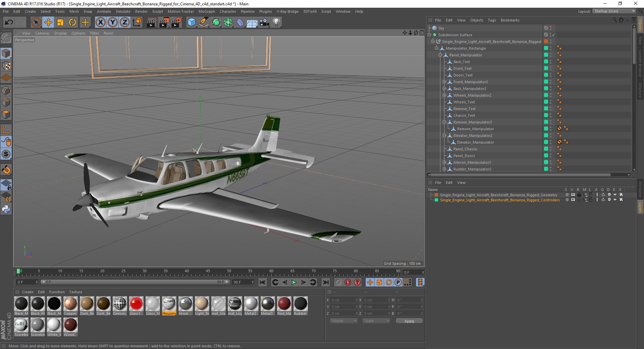
Task: Open the Simulate menu
Action: tap(123, 11)
